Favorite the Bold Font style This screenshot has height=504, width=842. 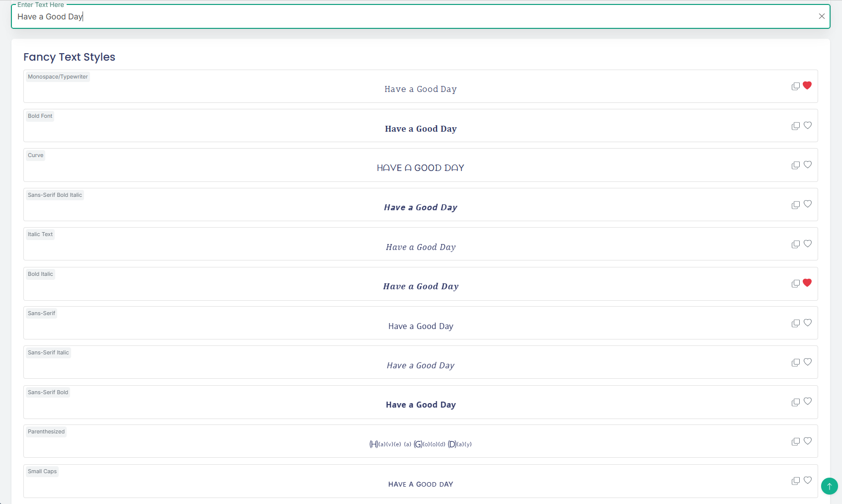(807, 125)
